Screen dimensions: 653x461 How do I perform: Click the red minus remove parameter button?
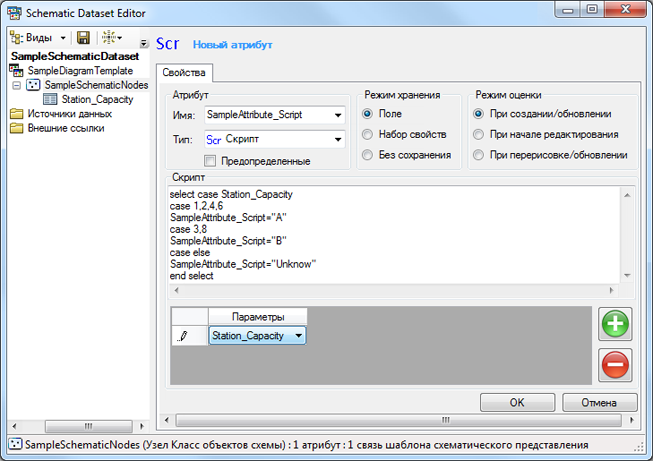point(615,364)
